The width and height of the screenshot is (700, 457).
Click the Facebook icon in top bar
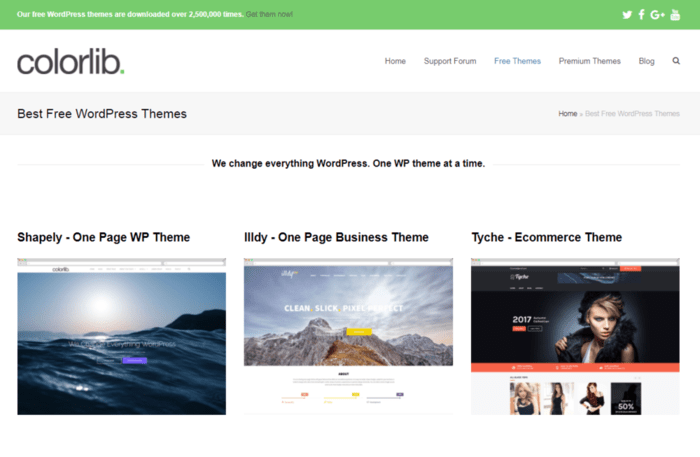tap(642, 14)
